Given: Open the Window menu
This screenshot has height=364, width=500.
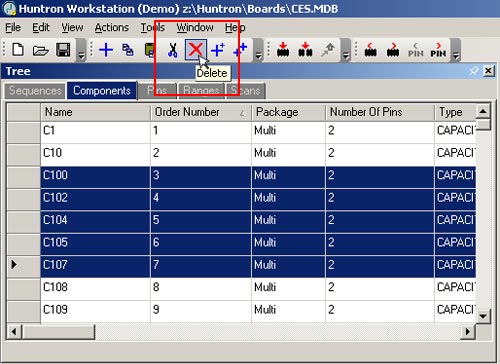Looking at the screenshot, I should tap(195, 27).
